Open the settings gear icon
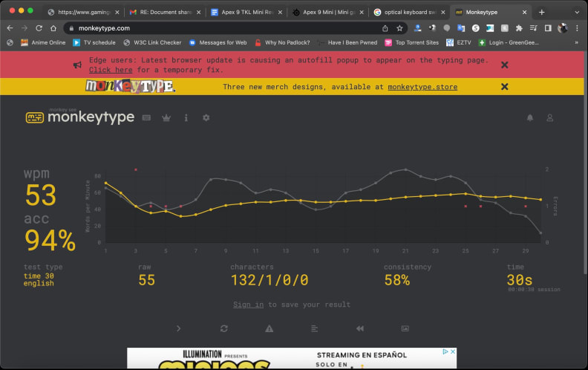Screen dimensions: 588x370 (206, 118)
